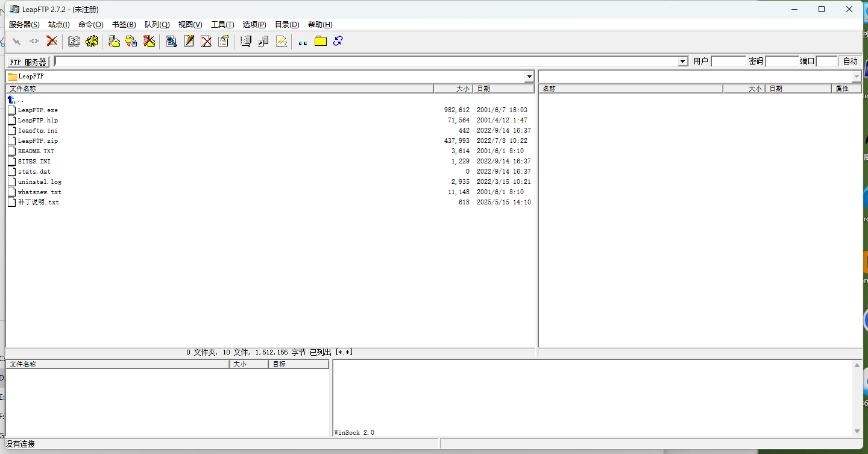Open the 工具(T) menu
Viewport: 868px width, 454px height.
tap(222, 25)
